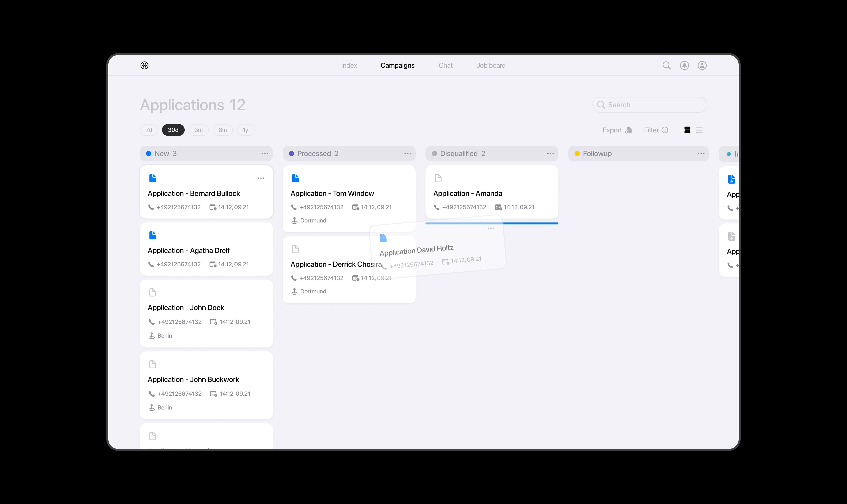Open Bernard Bullock card's more options
This screenshot has width=847, height=504.
coord(261,178)
